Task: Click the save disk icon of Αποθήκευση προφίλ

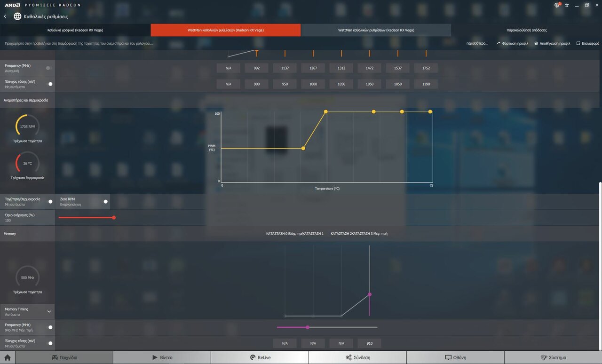Action: pyautogui.click(x=536, y=43)
